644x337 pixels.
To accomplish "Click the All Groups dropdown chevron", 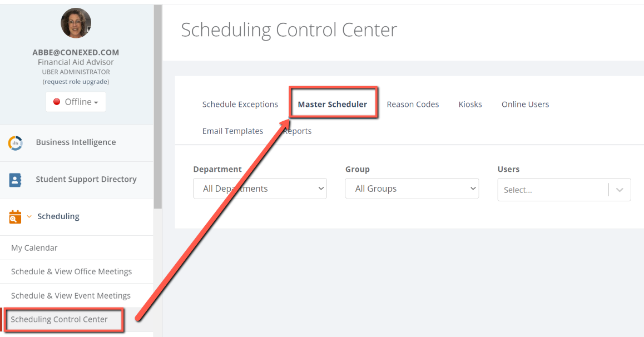I will tap(473, 189).
